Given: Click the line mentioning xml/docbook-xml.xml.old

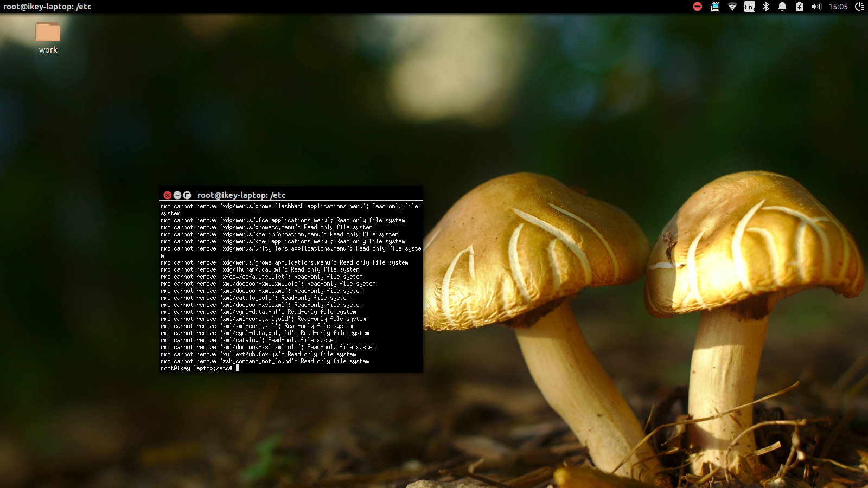Looking at the screenshot, I should tap(268, 284).
